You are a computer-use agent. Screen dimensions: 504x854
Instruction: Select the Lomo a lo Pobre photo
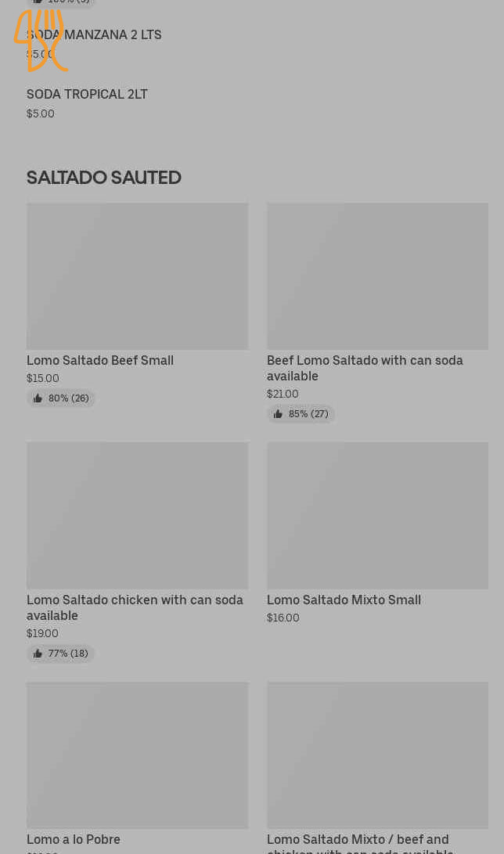point(137,755)
